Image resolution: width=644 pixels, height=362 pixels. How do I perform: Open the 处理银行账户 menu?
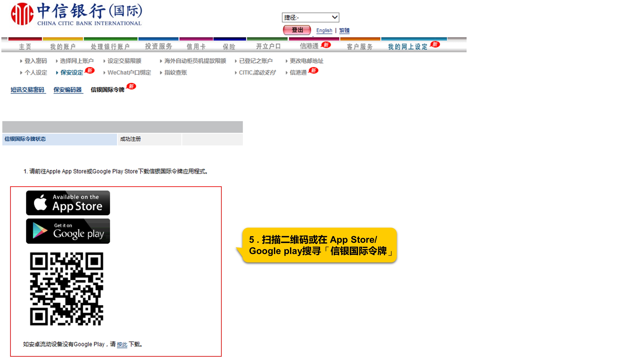[110, 47]
